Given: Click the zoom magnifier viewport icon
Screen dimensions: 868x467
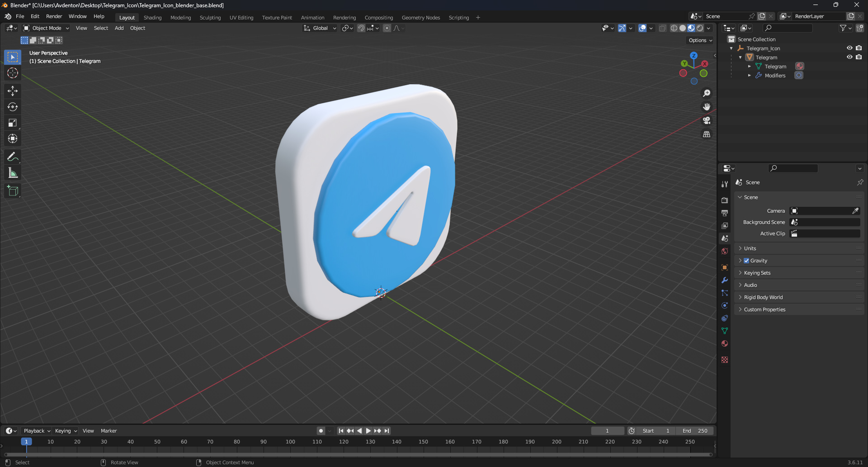Looking at the screenshot, I should point(707,93).
